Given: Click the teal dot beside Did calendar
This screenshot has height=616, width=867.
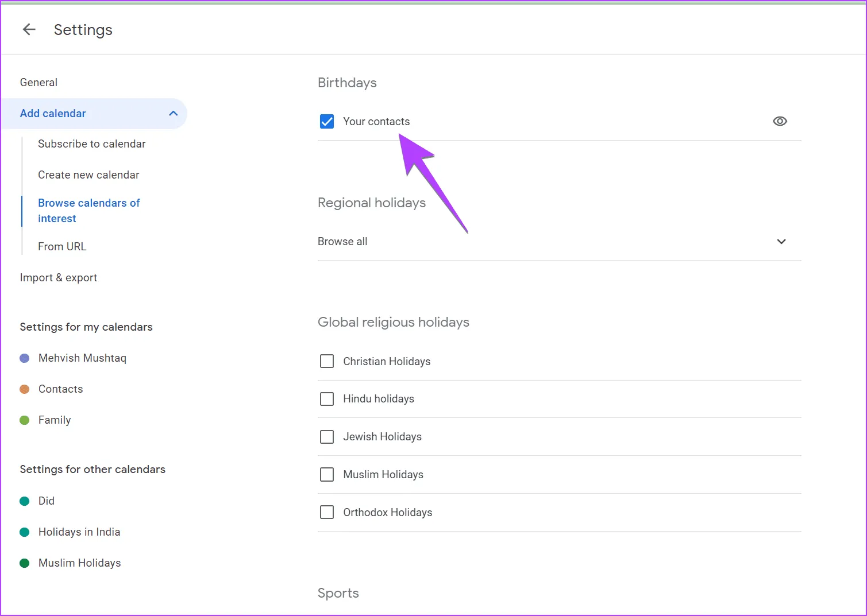Looking at the screenshot, I should coord(25,501).
